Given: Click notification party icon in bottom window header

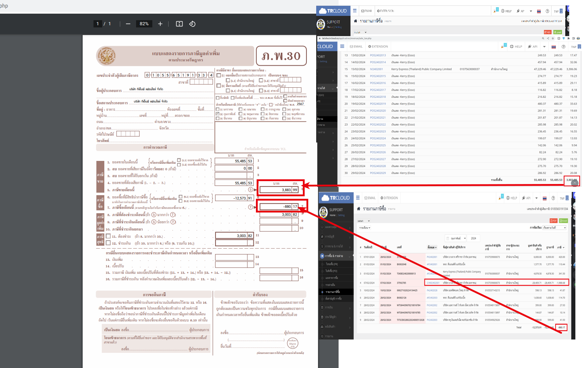Looking at the screenshot, I should 501,197.
